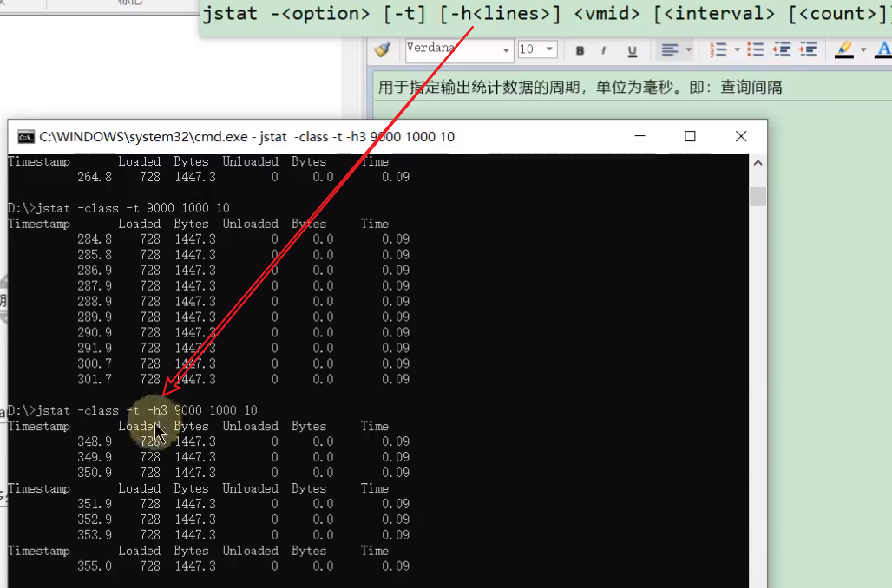This screenshot has width=892, height=588.
Task: Click the jstat syntax heading text
Action: 547,14
